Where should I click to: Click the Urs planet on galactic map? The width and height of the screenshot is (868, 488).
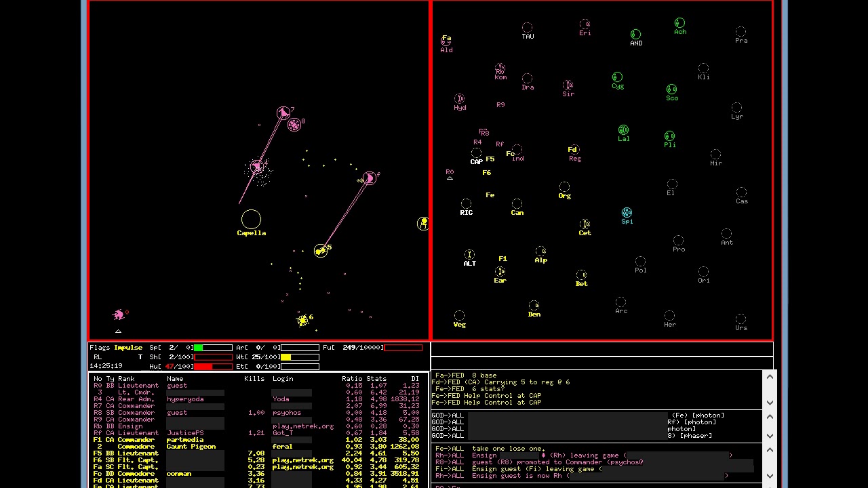(x=741, y=319)
